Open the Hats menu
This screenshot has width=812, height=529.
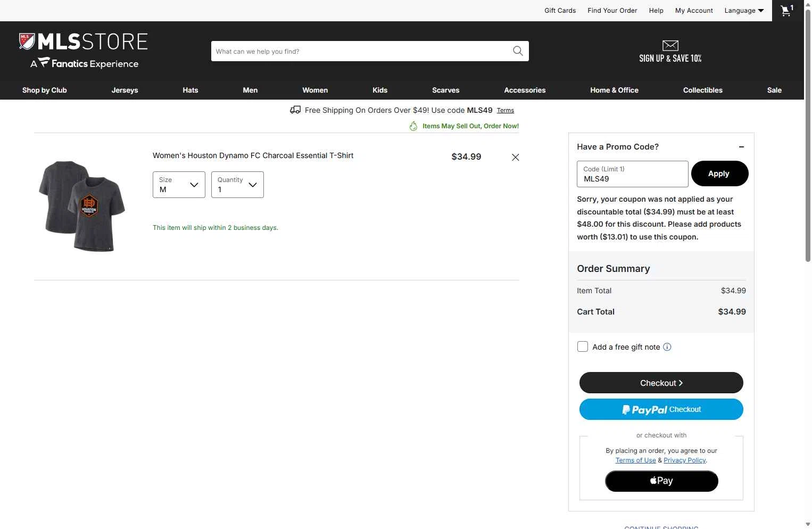tap(190, 90)
